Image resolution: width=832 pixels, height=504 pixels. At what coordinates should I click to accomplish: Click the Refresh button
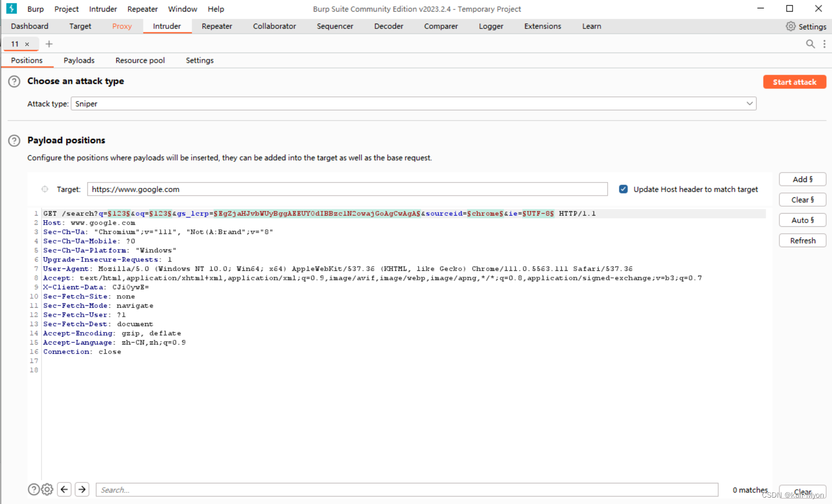point(803,240)
